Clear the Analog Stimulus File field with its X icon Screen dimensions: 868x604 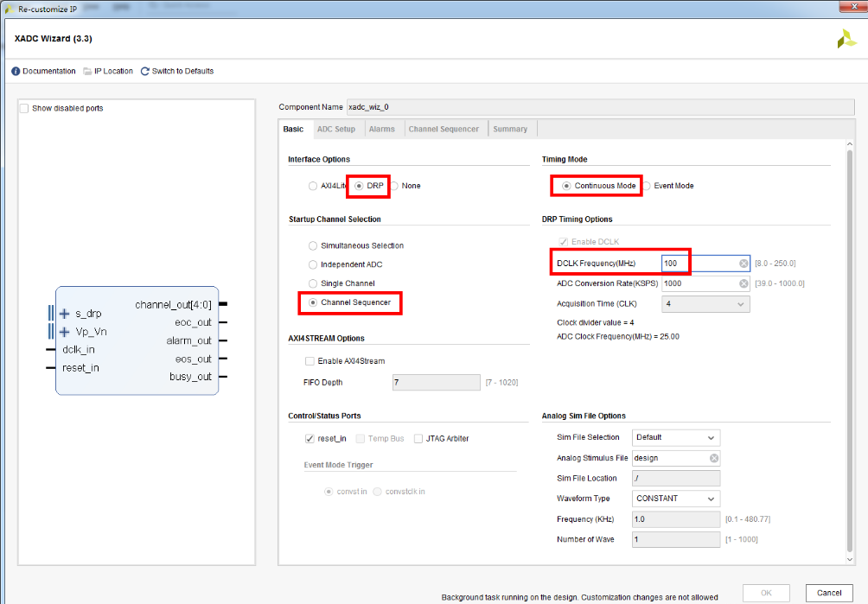pyautogui.click(x=714, y=458)
